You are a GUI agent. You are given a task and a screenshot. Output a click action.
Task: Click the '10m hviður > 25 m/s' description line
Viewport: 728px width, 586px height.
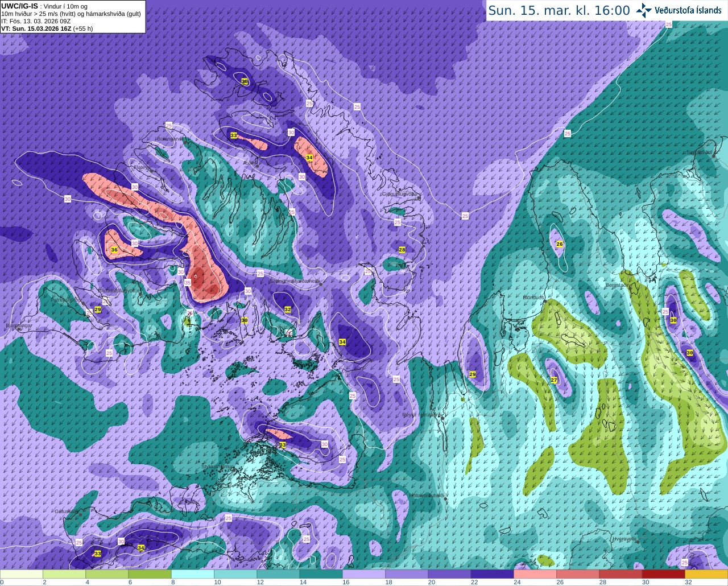tap(71, 14)
